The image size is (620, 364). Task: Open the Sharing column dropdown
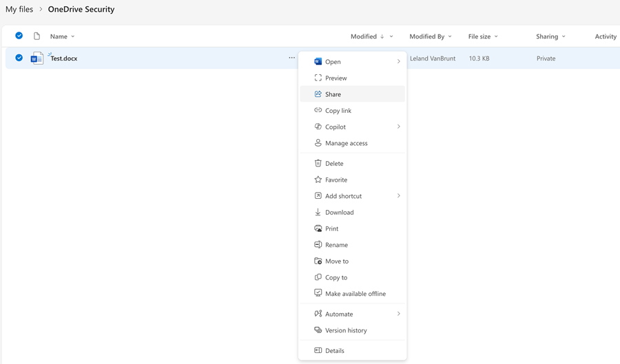click(564, 36)
